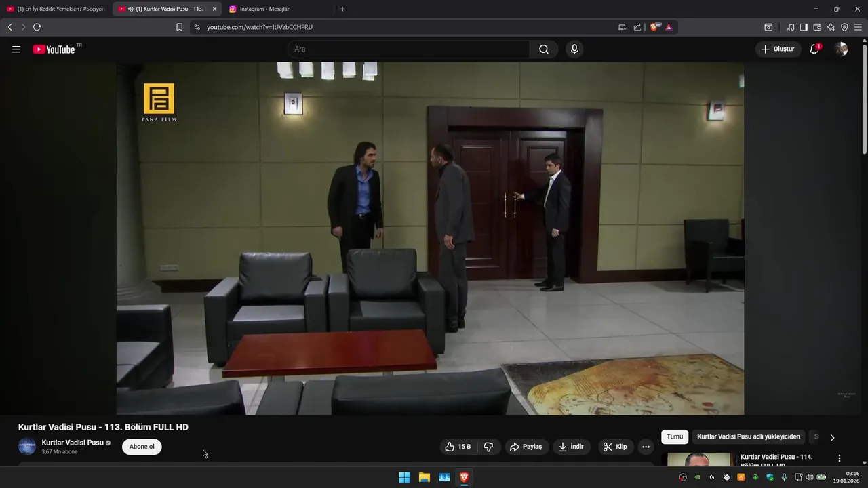
Task: Click the video player frame to pause
Action: pyautogui.click(x=430, y=239)
